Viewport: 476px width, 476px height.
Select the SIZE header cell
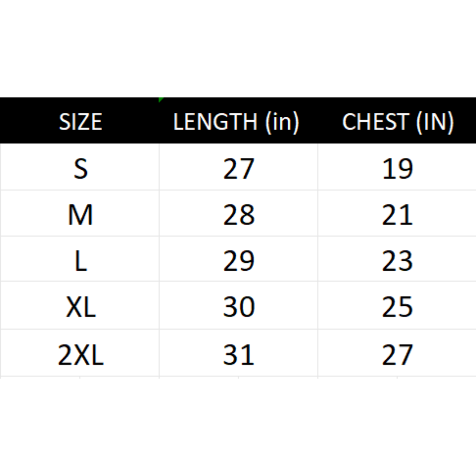80,122
